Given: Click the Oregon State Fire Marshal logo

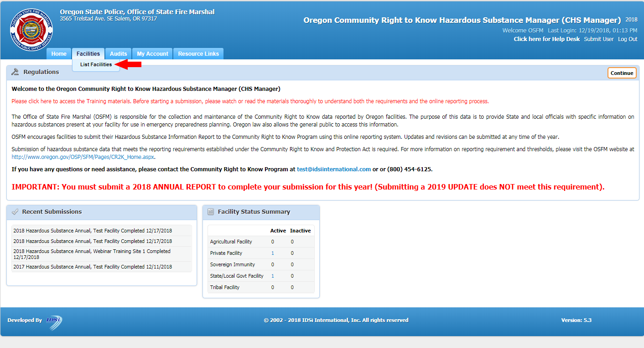Looking at the screenshot, I should point(31,31).
